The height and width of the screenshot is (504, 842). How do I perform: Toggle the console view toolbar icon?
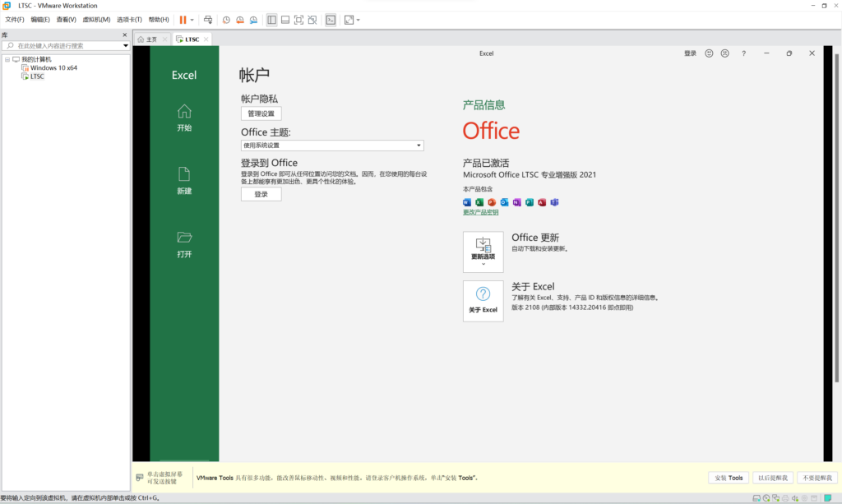click(x=331, y=20)
